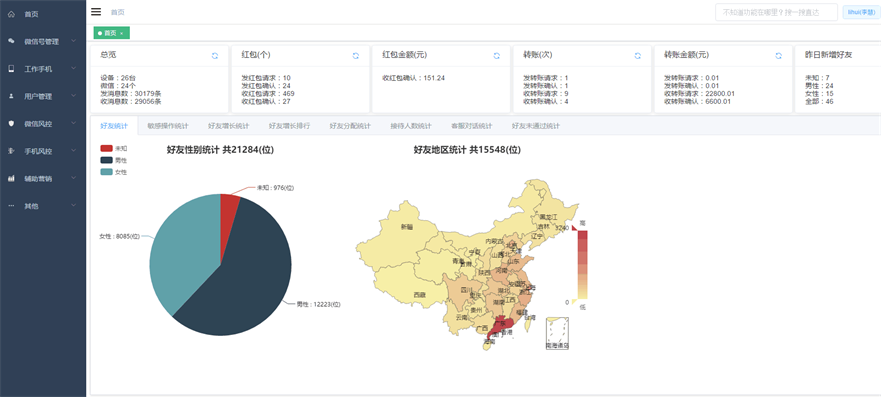The image size is (881, 397).
Task: Toggle the 未知 legend item
Action: [x=113, y=148]
